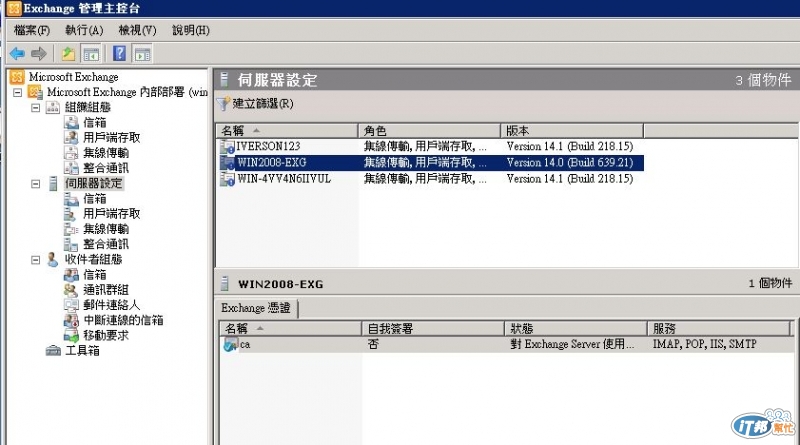This screenshot has height=445, width=800.
Task: Select the Microsoft Exchange root node
Action: [x=73, y=77]
